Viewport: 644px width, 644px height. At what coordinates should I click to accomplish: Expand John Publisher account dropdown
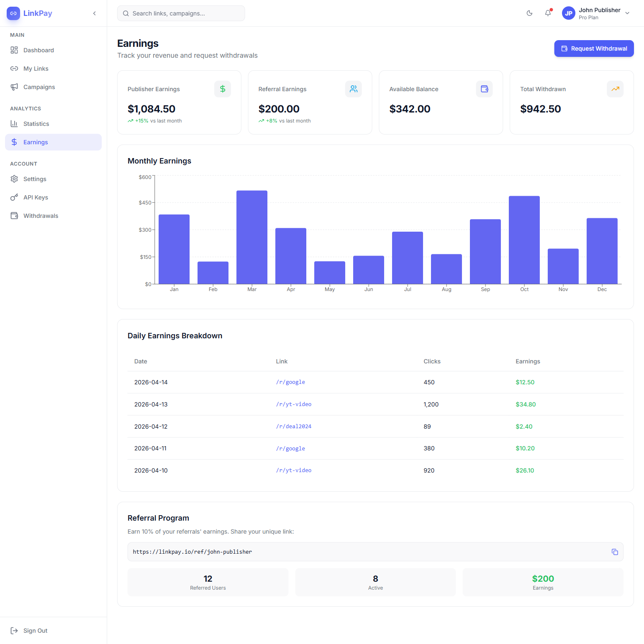(627, 13)
